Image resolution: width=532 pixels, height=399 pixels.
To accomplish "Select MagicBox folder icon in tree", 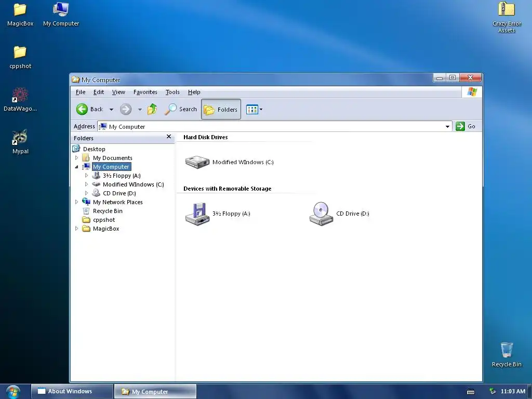I will (x=86, y=229).
